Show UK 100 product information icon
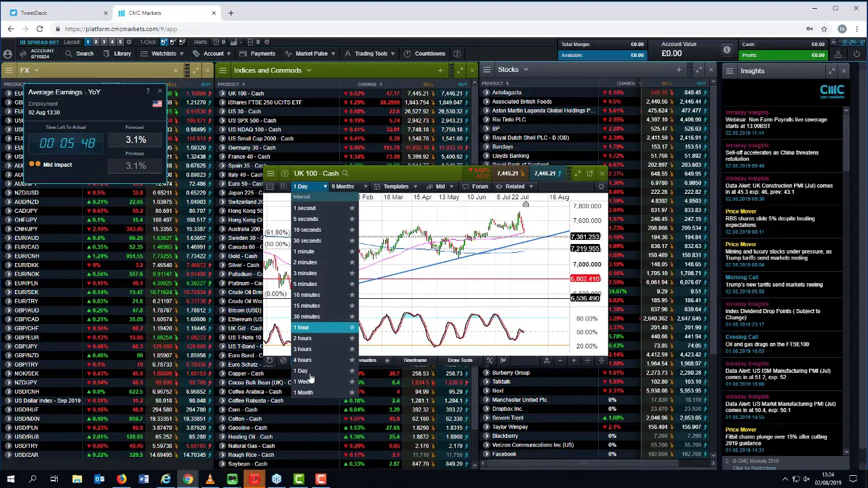 click(284, 174)
